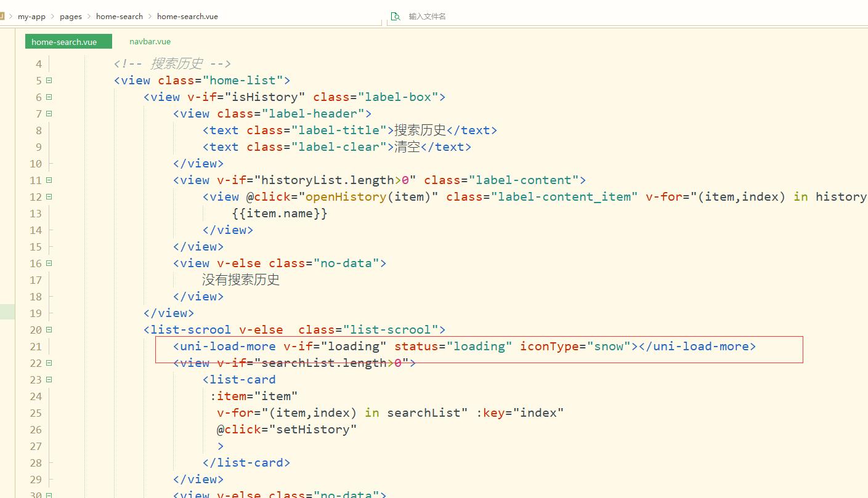
Task: Select home-search.vue in the breadcrumb path
Action: coord(187,17)
